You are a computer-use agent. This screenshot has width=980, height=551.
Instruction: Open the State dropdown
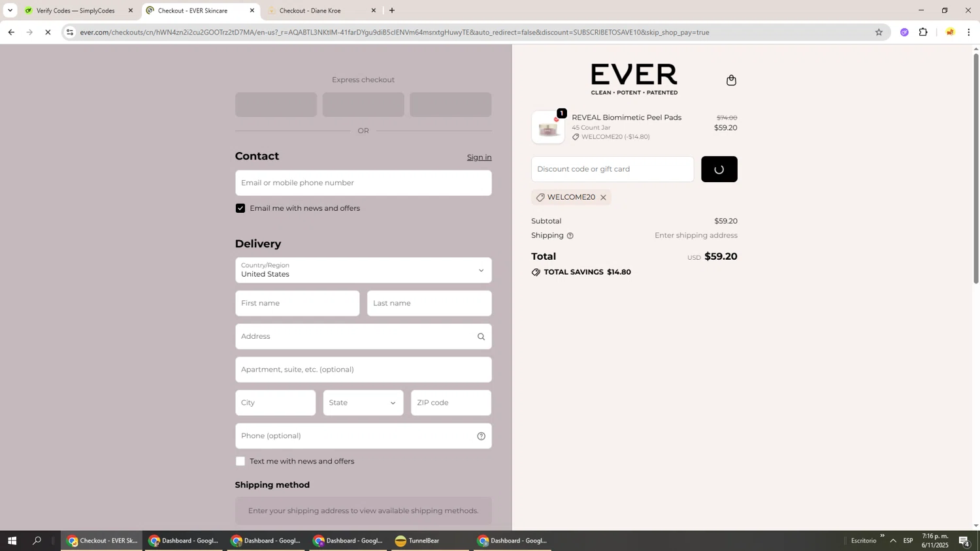[363, 403]
